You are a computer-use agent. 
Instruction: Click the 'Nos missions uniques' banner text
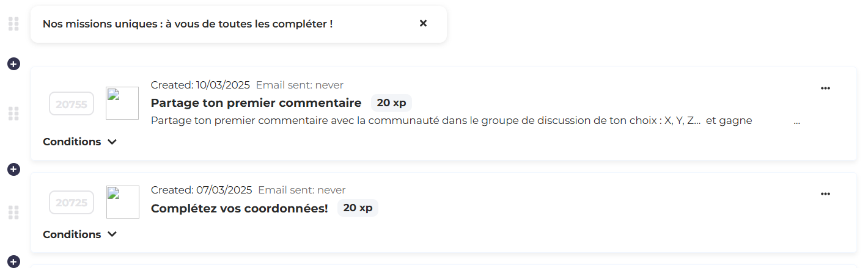click(188, 24)
